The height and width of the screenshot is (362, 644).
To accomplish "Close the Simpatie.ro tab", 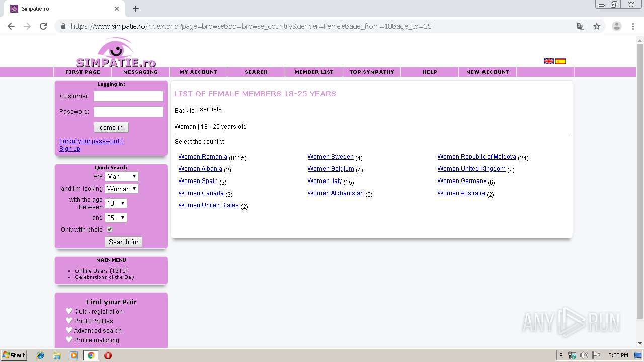I will pos(117,9).
